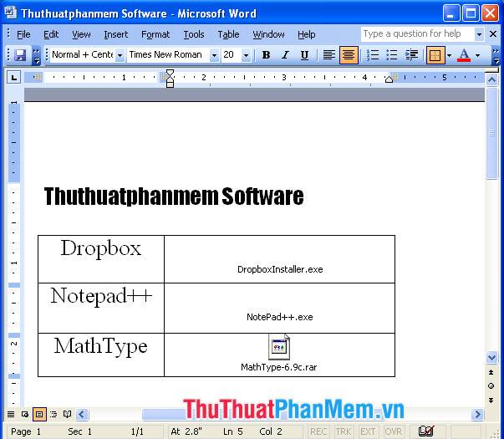Viewport: 504px width, 439px height.
Task: Apply the red Font Color
Action: click(x=464, y=55)
